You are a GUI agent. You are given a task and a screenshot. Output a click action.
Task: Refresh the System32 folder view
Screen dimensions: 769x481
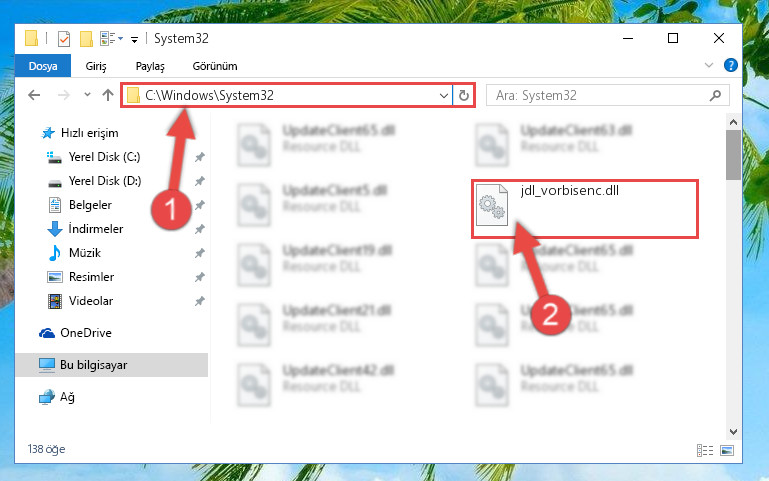click(463, 96)
